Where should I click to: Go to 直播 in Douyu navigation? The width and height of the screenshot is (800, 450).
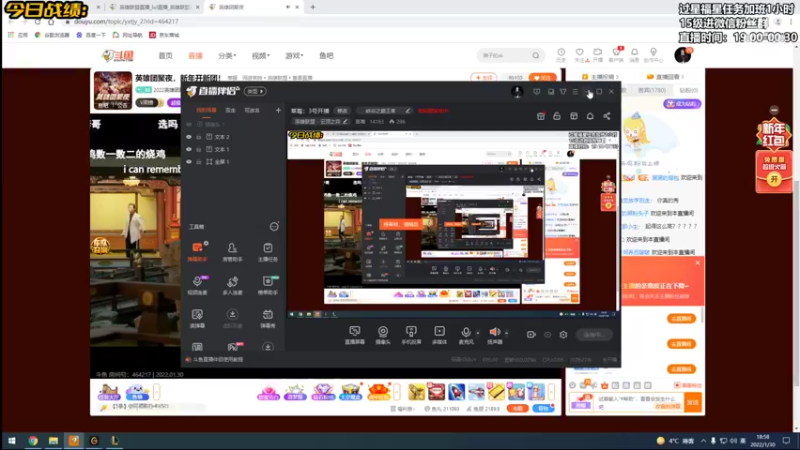[195, 56]
